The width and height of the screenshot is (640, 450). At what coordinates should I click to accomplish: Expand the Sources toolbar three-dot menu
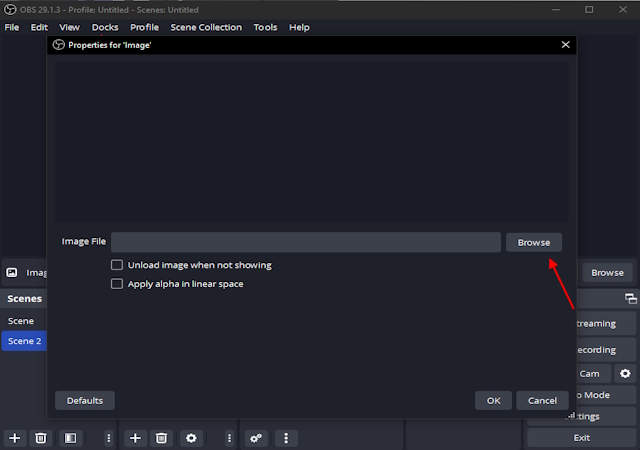(229, 438)
